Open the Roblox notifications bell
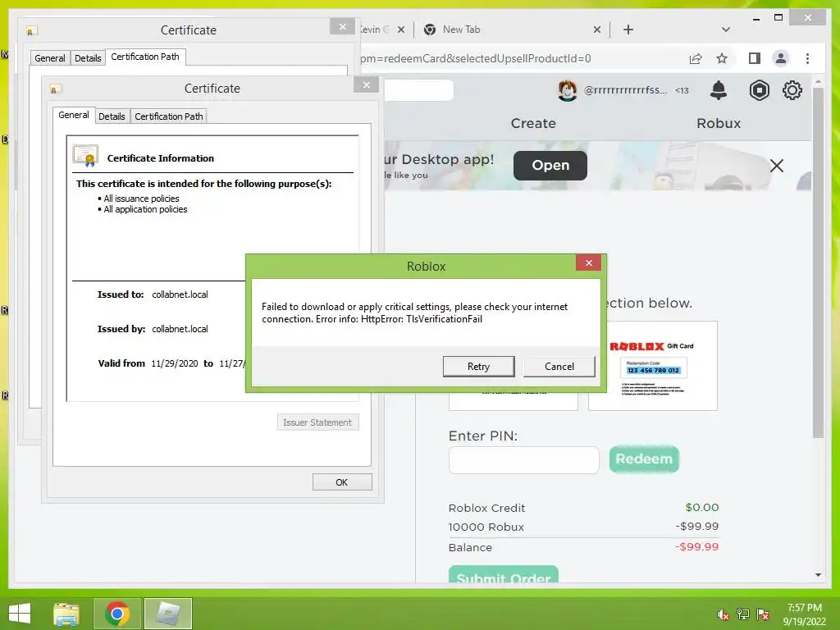Image resolution: width=840 pixels, height=630 pixels. tap(719, 90)
